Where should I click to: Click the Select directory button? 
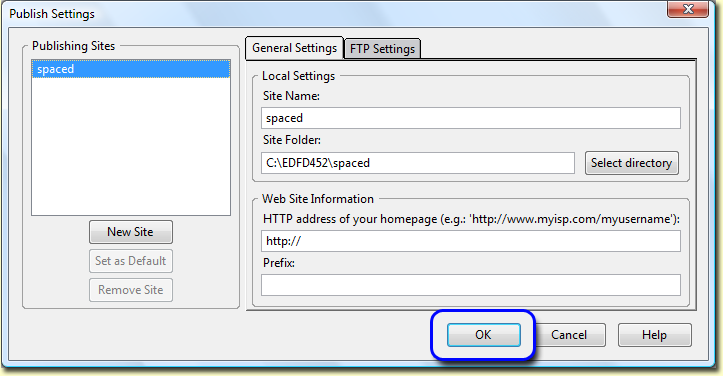[632, 163]
